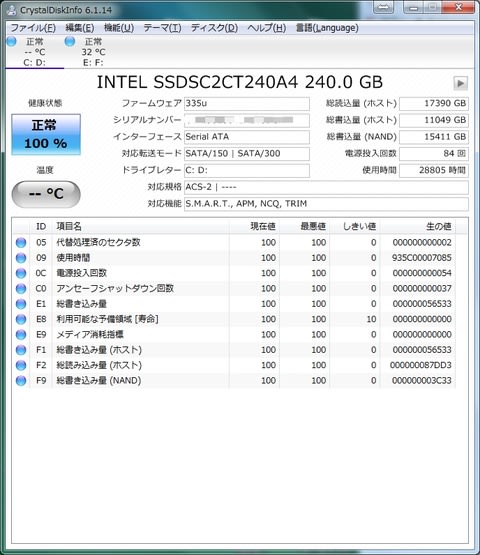Click threshold value 10 in E8 row

coord(371,319)
